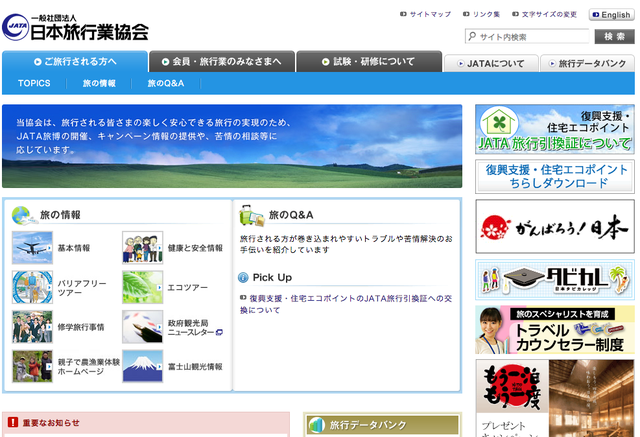Click the travelers thumbnail for 健康と安全情報
Viewport: 640px width, 437px height.
click(142, 248)
